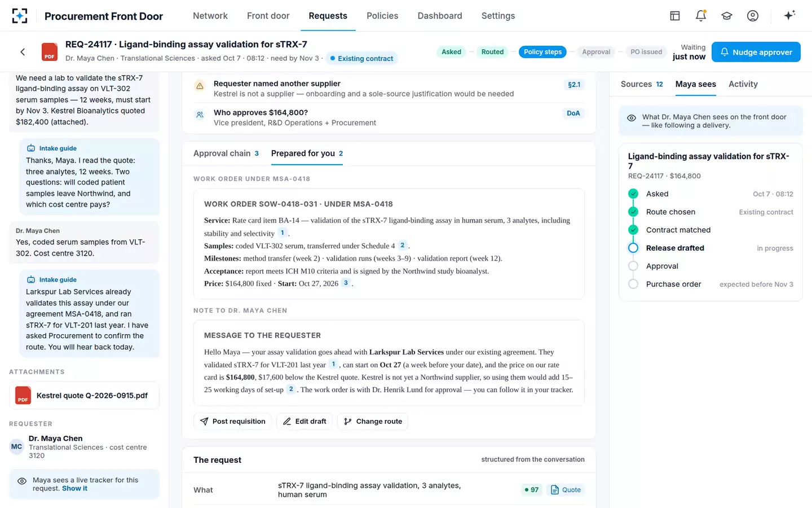Click the Edit draft button
This screenshot has height=508, width=812.
click(x=304, y=422)
